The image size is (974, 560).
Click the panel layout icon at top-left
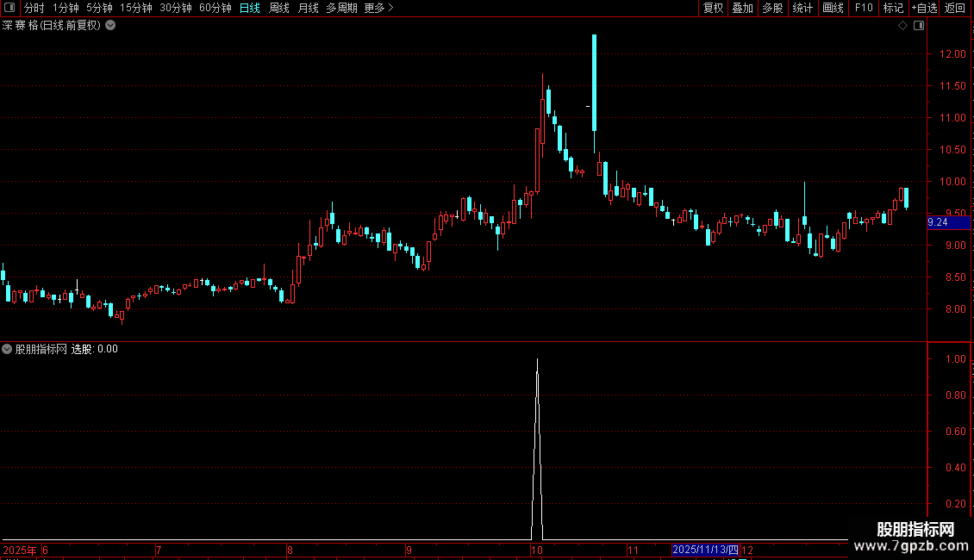click(x=9, y=8)
